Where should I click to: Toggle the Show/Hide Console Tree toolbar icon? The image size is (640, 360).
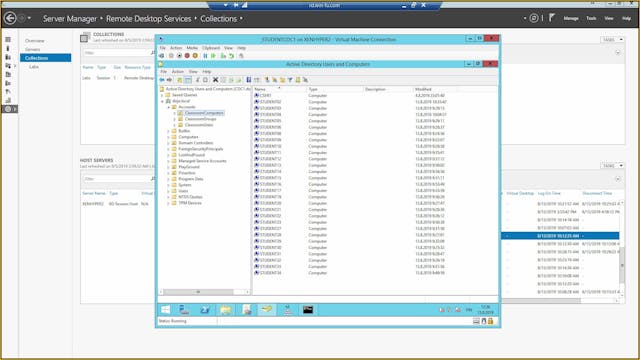pos(188,80)
